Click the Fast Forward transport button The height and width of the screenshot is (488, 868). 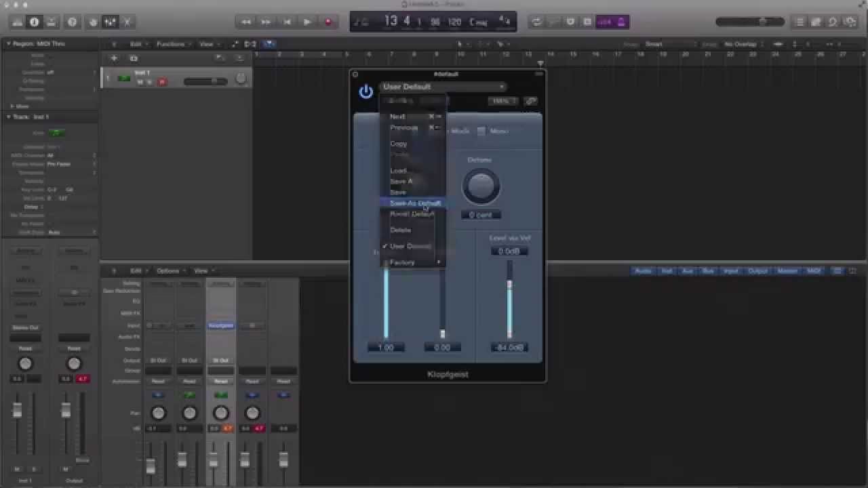pyautogui.click(x=267, y=22)
